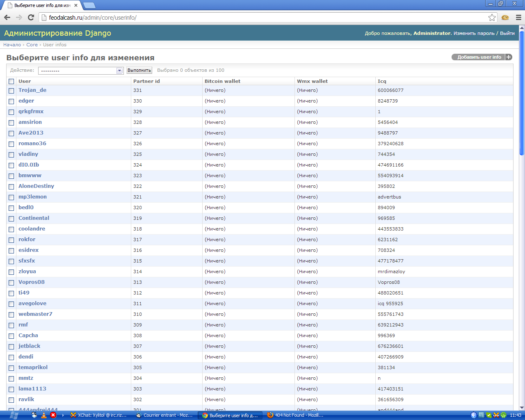Open user 'Vopros08' from the User column
Viewport: 525px width, 420px height.
[x=32, y=282]
